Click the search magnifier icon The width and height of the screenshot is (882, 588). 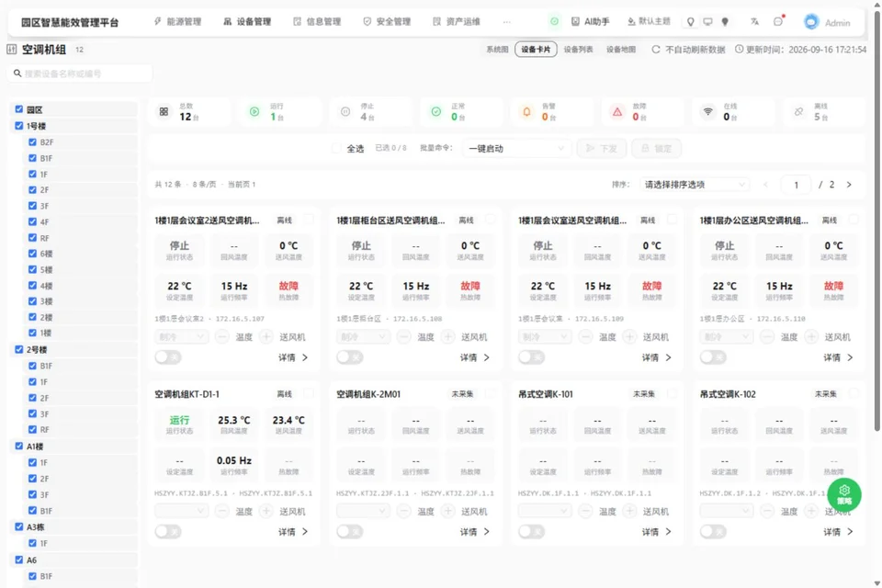click(x=17, y=73)
